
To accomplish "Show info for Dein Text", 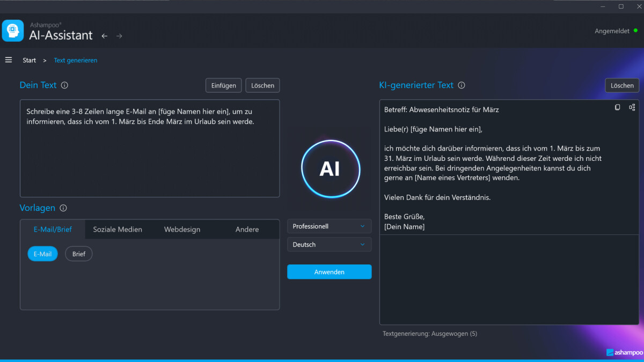I will coord(64,85).
